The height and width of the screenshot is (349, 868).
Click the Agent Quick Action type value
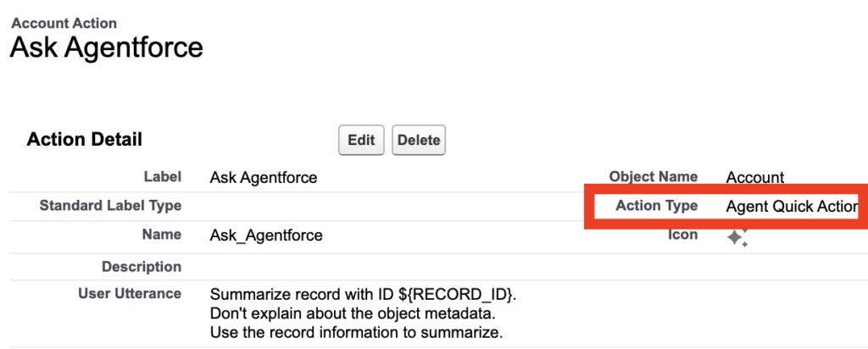pyautogui.click(x=792, y=207)
